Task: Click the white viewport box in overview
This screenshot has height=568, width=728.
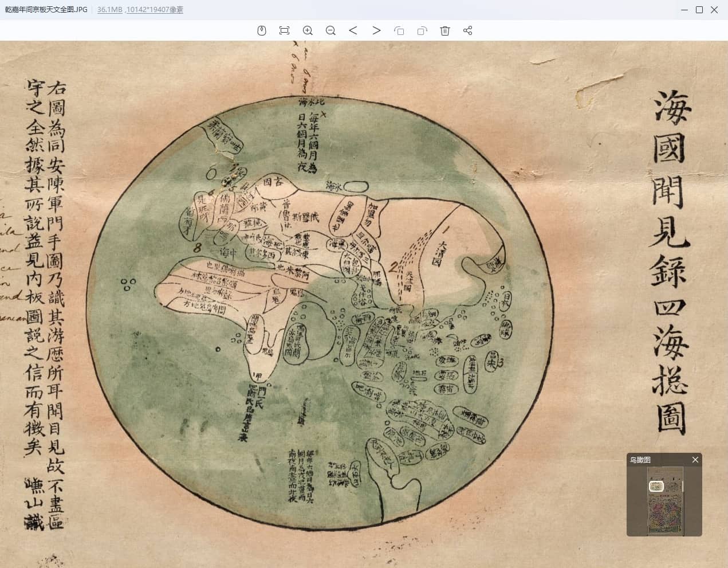Action: coord(656,487)
